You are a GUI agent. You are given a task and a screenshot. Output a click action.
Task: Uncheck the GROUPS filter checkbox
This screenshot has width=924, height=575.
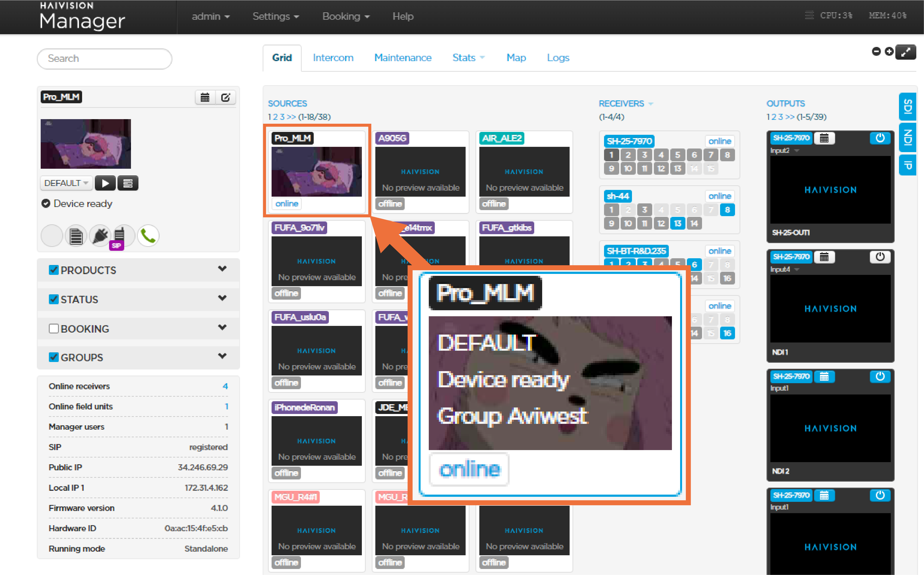(54, 357)
